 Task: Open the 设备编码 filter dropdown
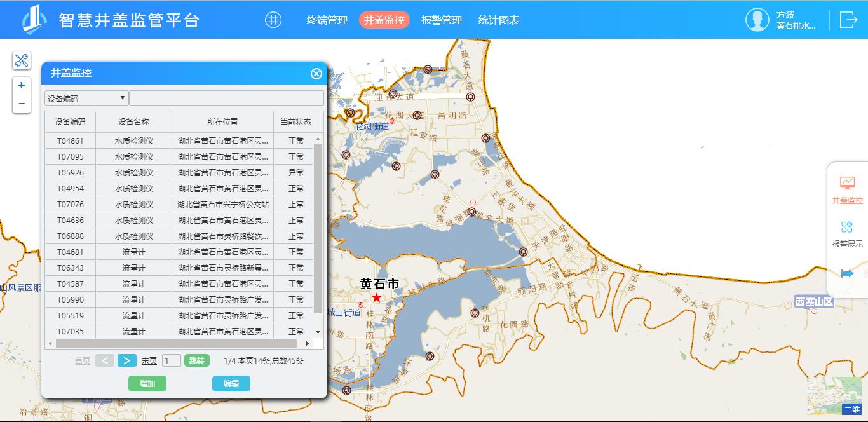pyautogui.click(x=86, y=99)
